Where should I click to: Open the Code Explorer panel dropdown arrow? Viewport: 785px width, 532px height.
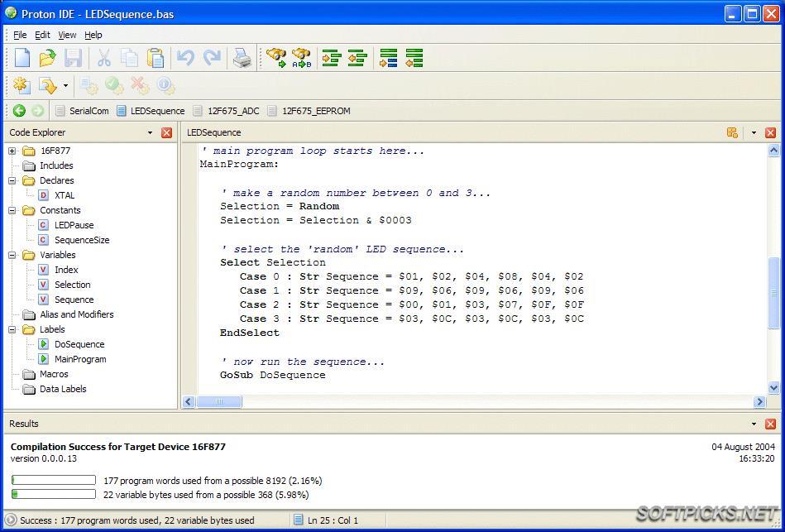click(150, 132)
